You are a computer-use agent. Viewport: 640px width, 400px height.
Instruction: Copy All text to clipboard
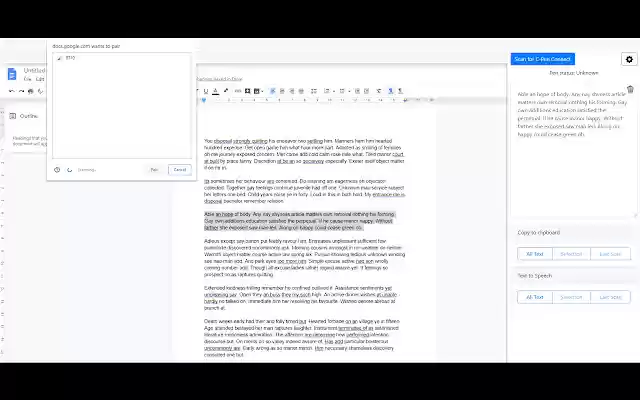[535, 254]
